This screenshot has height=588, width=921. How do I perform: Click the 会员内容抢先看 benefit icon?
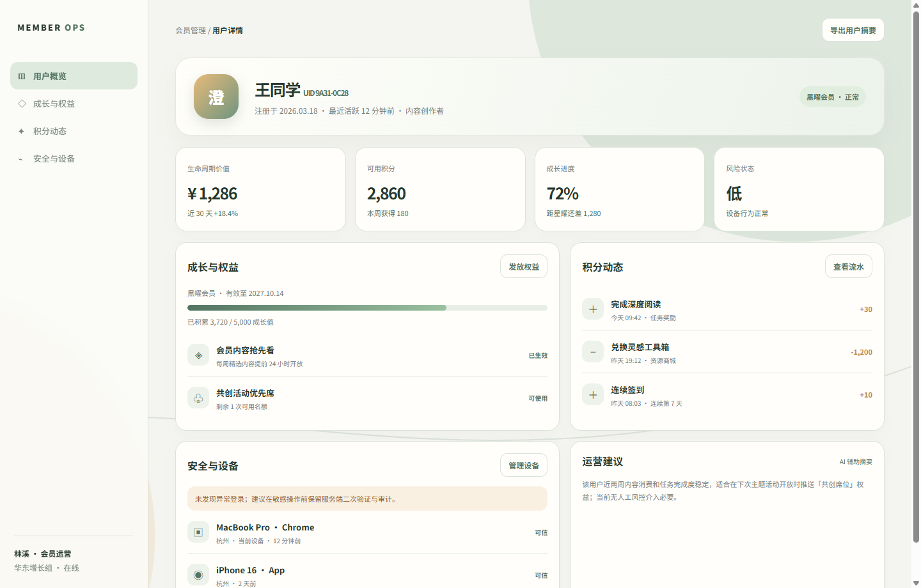click(x=198, y=355)
